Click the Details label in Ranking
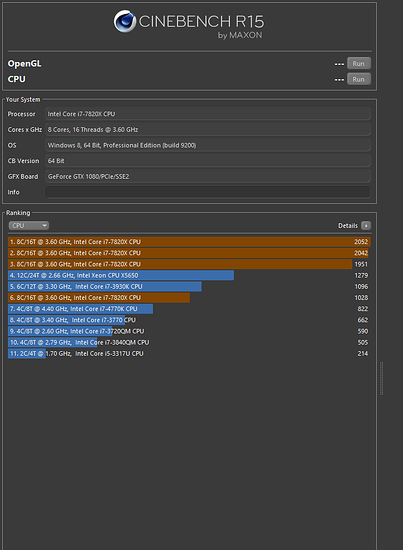 point(348,226)
